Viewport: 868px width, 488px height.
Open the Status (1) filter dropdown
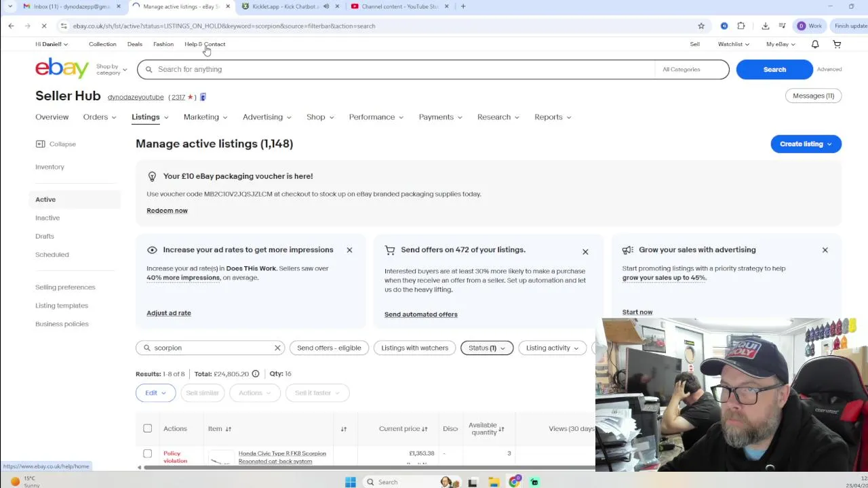(487, 348)
